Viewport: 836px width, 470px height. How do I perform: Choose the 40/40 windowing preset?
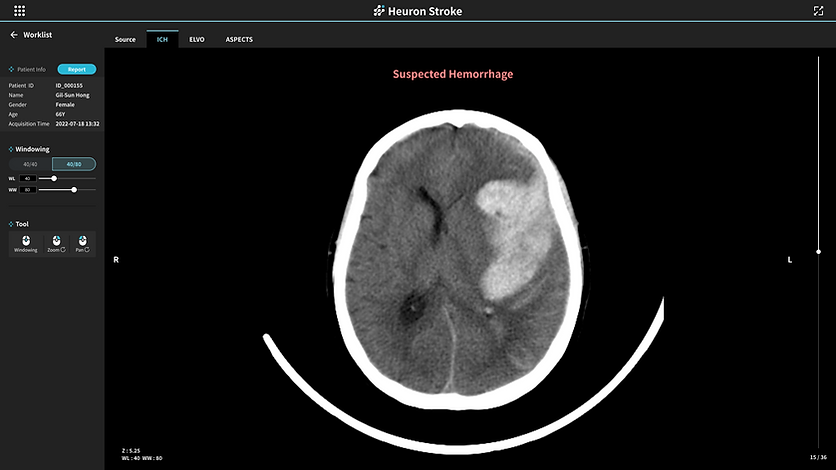pyautogui.click(x=30, y=164)
